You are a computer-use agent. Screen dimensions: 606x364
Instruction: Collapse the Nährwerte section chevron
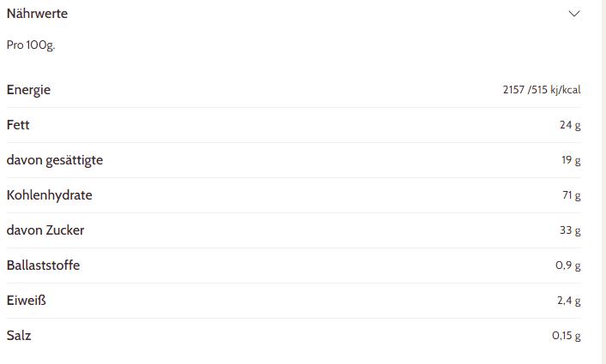pos(574,14)
